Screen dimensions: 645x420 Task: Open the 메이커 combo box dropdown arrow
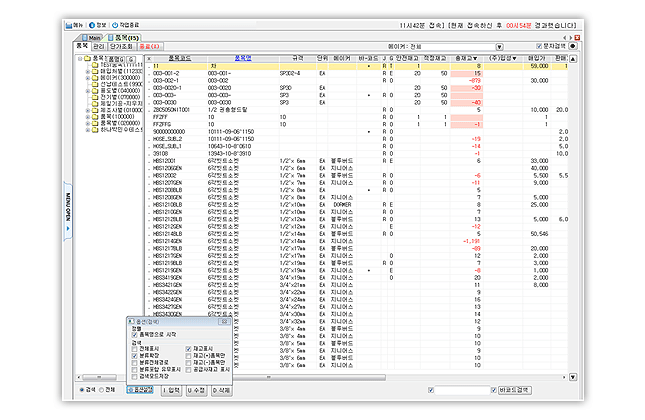pos(499,47)
